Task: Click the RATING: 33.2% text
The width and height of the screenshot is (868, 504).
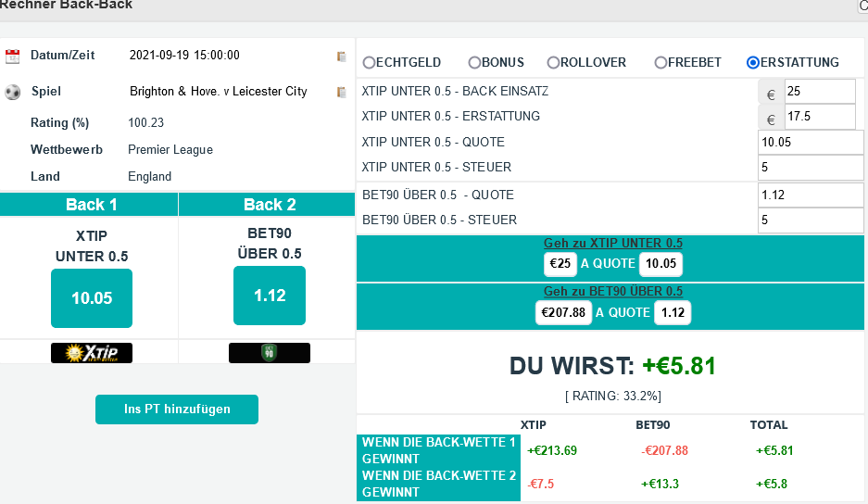Action: [613, 396]
